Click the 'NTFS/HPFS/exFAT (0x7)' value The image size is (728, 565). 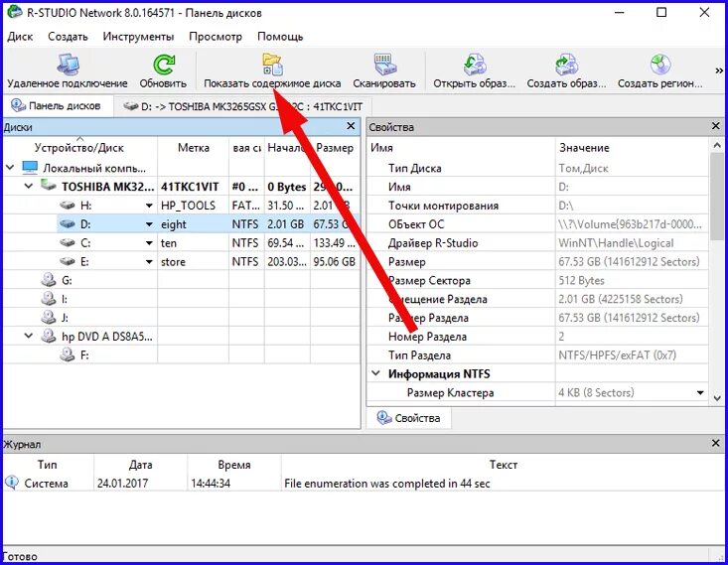pos(617,355)
